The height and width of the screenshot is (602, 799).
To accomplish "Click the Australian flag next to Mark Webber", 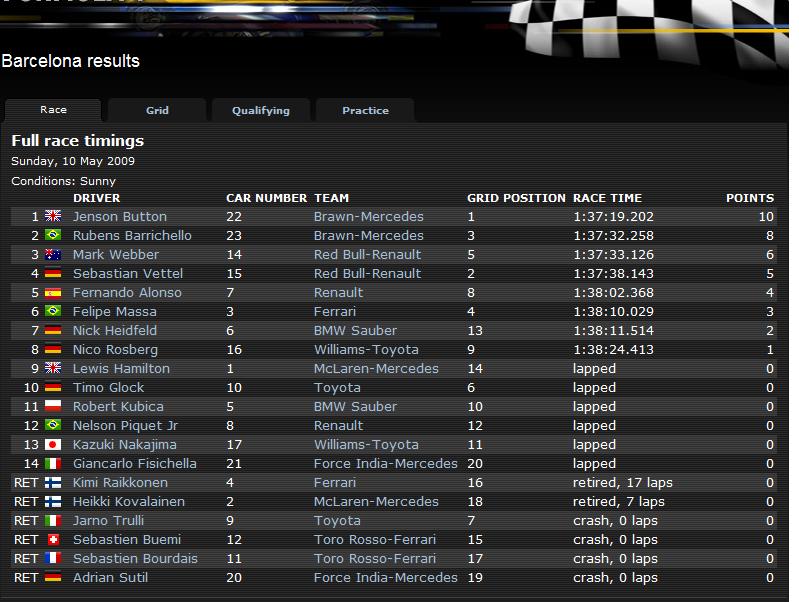I will (53, 254).
